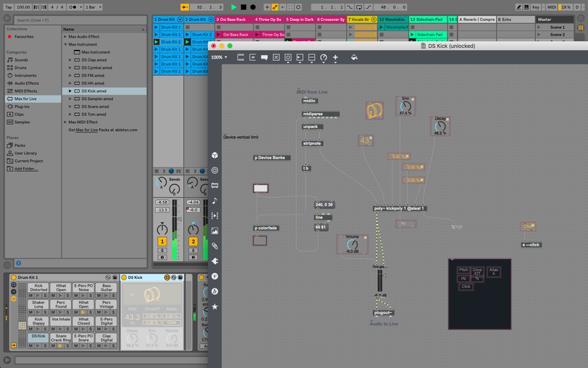The image size is (588, 368).
Task: Open Samples category in browser
Action: pyautogui.click(x=22, y=122)
